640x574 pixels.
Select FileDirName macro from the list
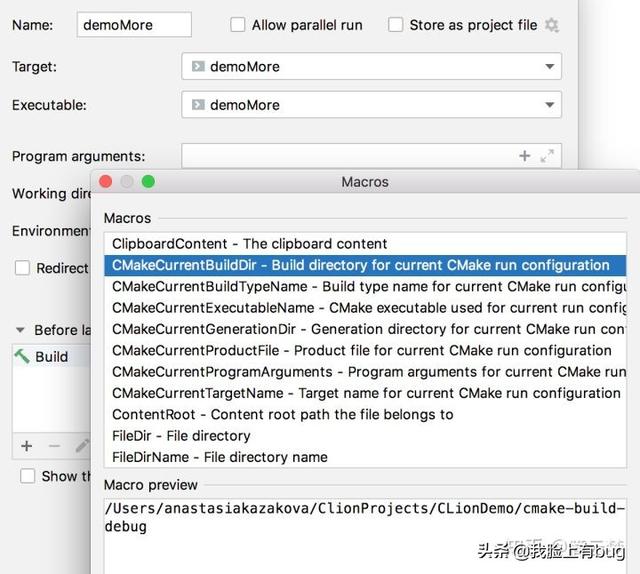tap(219, 457)
